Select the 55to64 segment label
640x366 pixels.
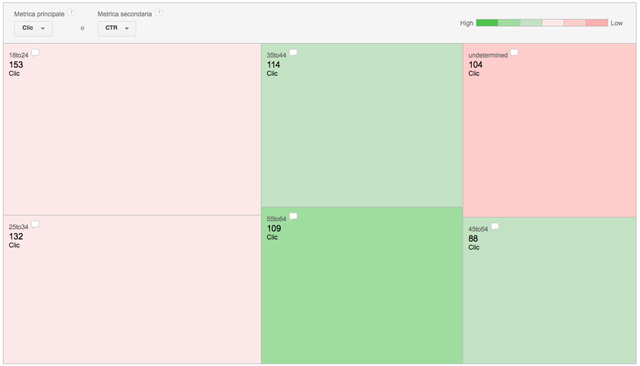pos(276,219)
